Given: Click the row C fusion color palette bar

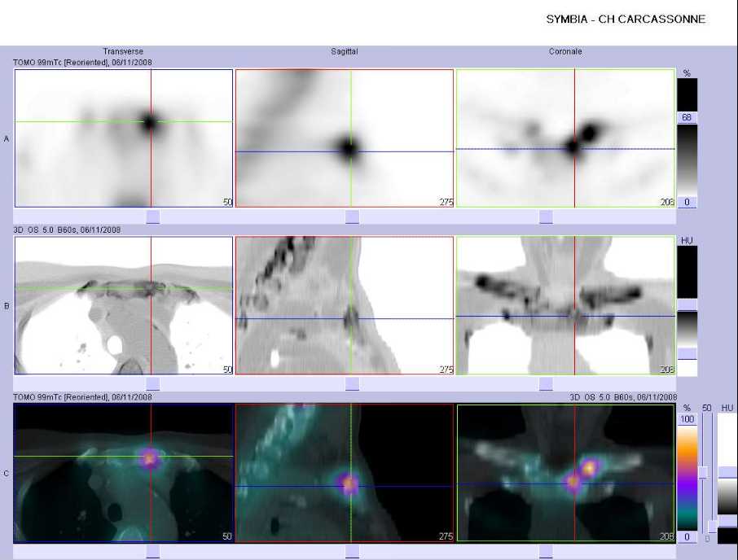Looking at the screenshot, I should (687, 478).
